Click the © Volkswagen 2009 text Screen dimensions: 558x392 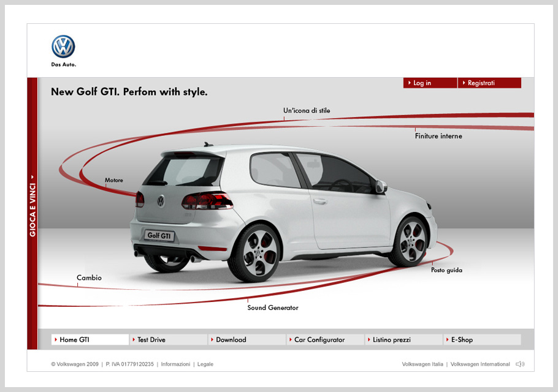75,364
